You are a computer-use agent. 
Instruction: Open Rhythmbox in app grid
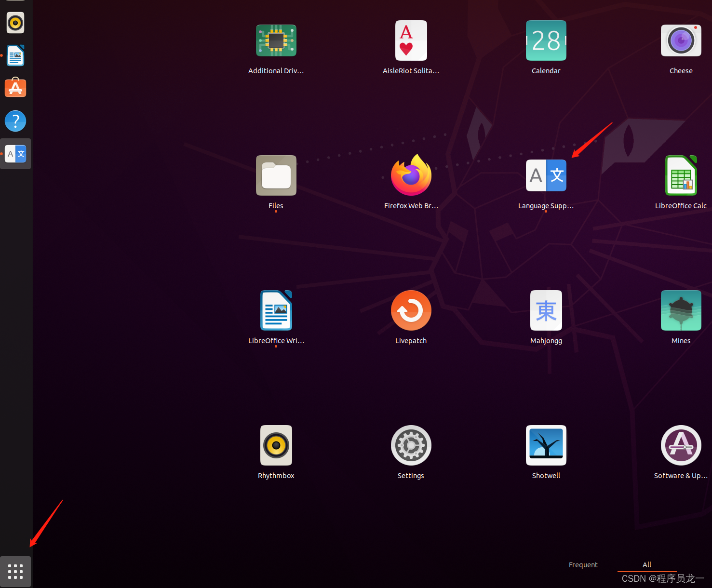coord(276,445)
